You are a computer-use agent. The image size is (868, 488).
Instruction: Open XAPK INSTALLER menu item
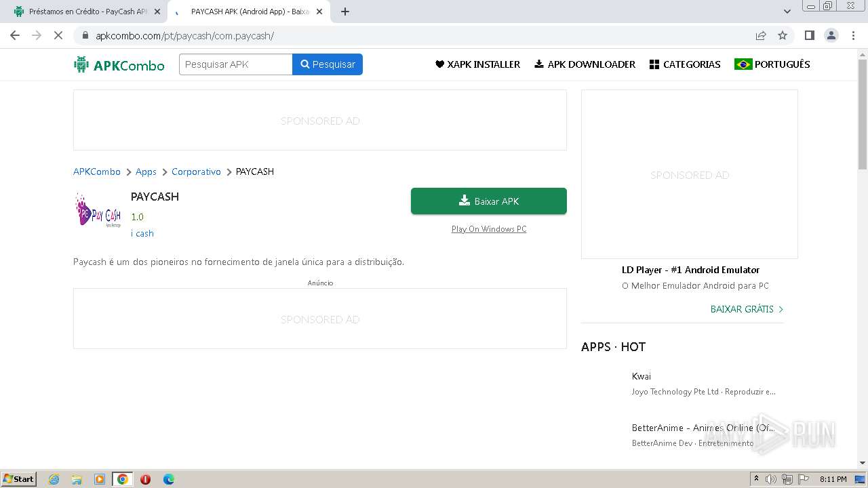click(x=477, y=64)
